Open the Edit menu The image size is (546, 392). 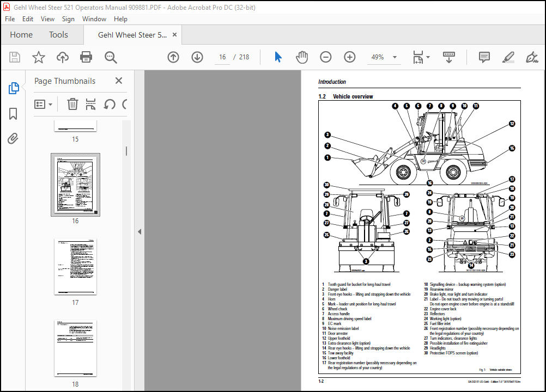pyautogui.click(x=27, y=19)
